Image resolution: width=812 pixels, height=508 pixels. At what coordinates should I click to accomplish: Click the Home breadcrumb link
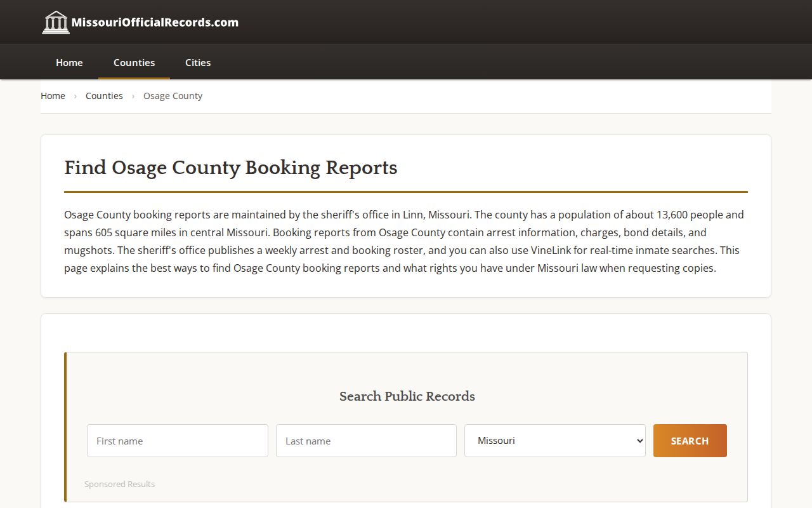click(53, 96)
